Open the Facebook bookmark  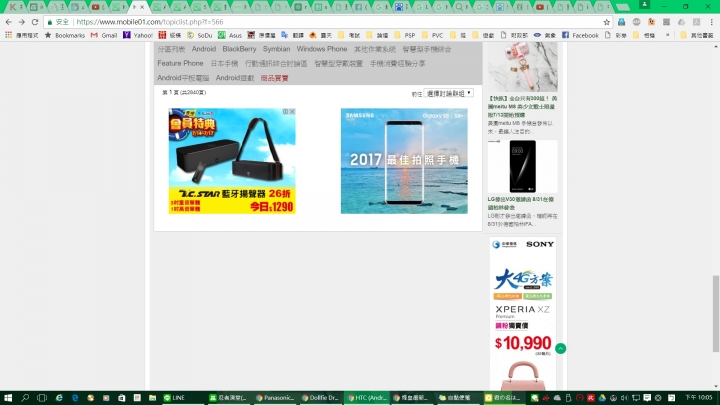coord(580,35)
